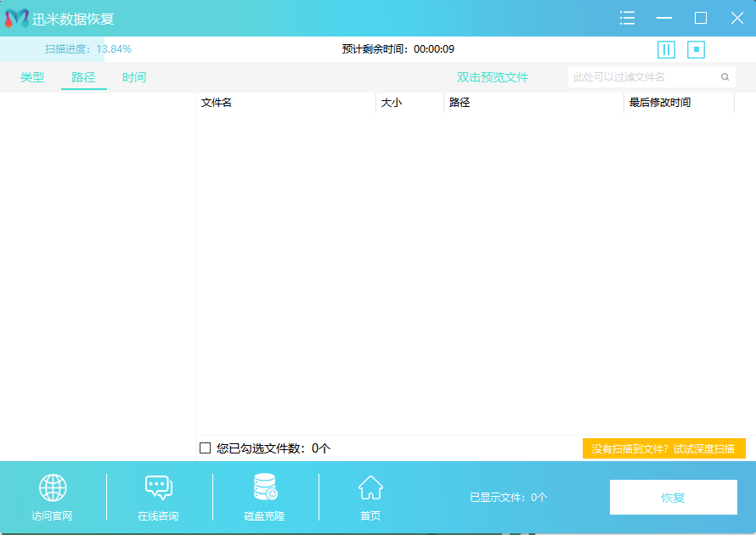Pause the running scan
The image size is (756, 535).
(x=666, y=49)
